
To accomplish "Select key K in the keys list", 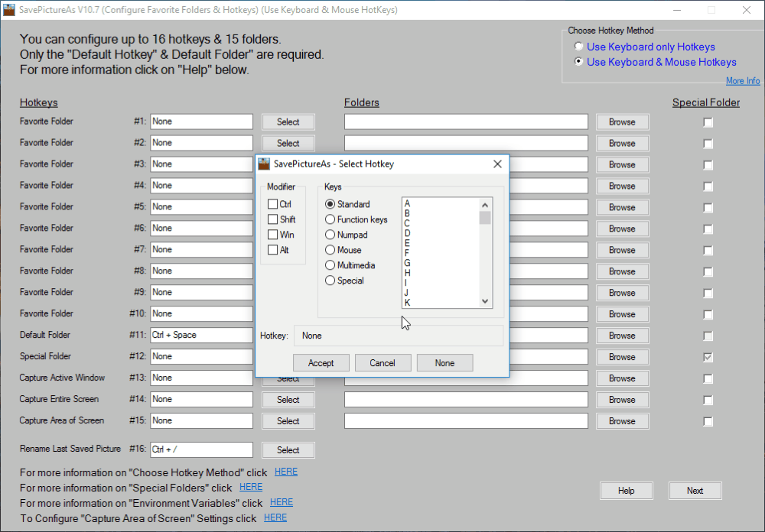I will click(x=407, y=303).
